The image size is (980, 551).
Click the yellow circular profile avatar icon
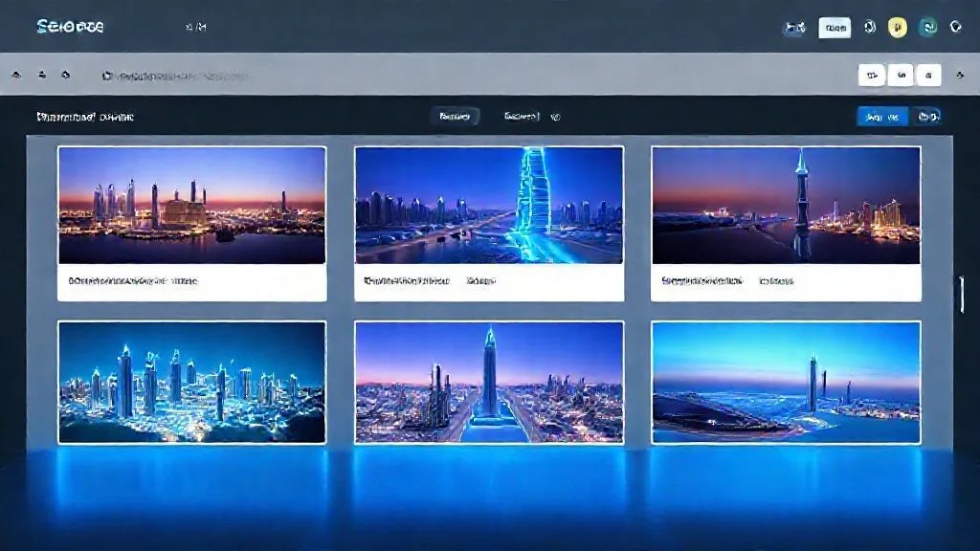click(898, 28)
